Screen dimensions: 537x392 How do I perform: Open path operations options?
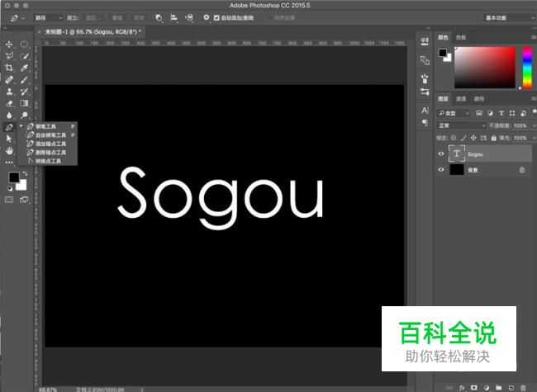(159, 18)
